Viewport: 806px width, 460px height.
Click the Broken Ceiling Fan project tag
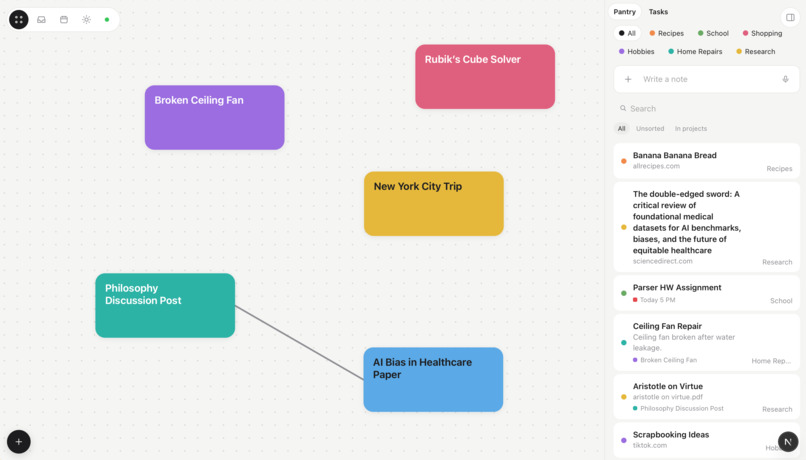[x=665, y=360]
